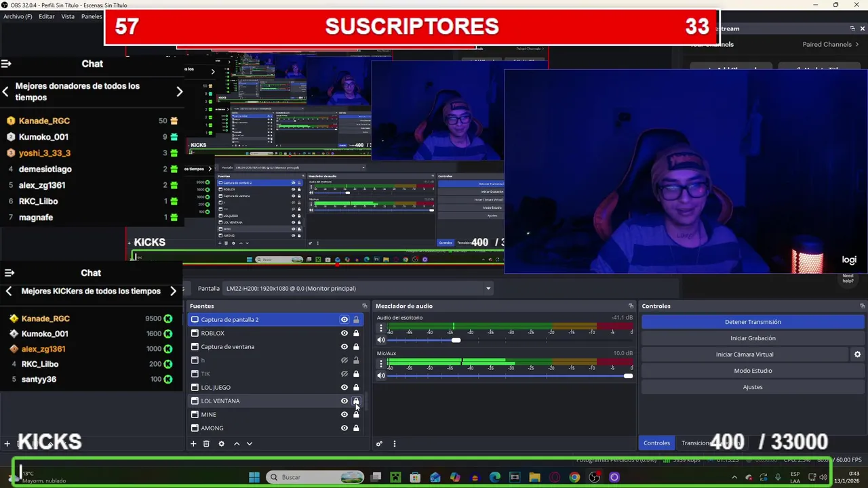This screenshot has width=868, height=488.
Task: Open Microsoft Edge from the taskbar
Action: [x=494, y=477]
